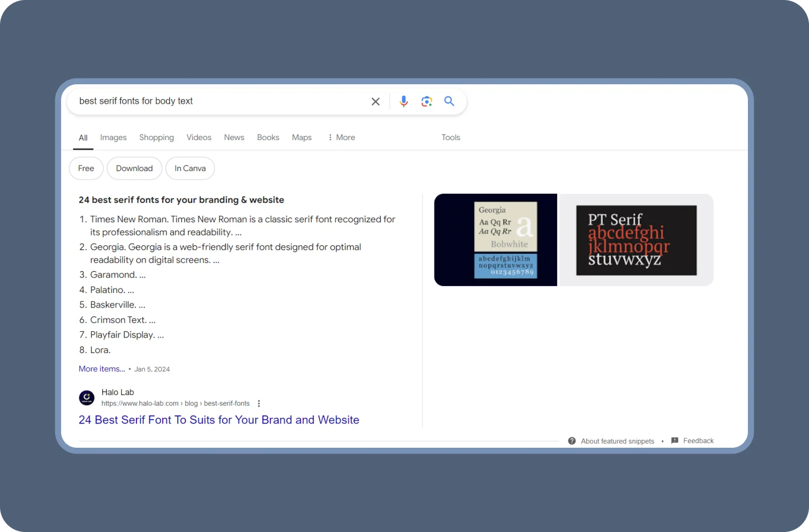This screenshot has width=809, height=532.
Task: Open the Georgia font sample thumbnail
Action: tap(496, 240)
